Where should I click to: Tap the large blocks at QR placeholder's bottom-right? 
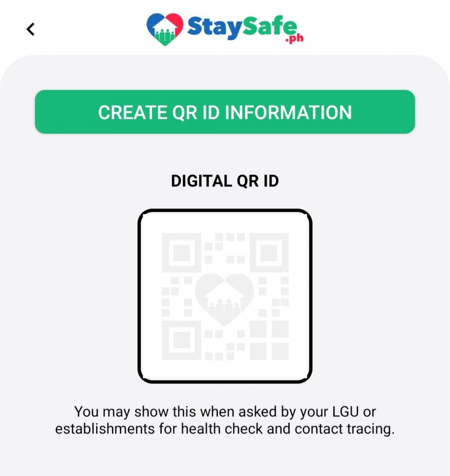coord(269,340)
